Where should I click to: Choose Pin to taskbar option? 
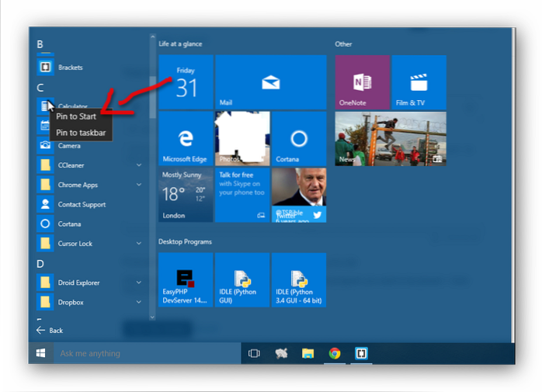(81, 133)
